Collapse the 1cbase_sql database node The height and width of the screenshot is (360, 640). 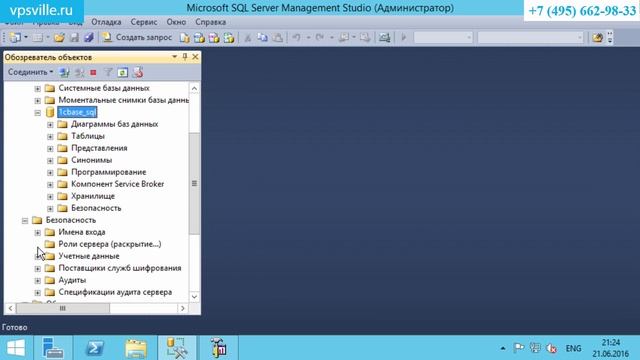pos(38,113)
